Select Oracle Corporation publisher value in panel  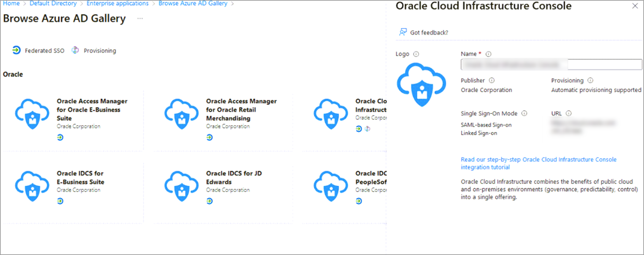pyautogui.click(x=486, y=90)
